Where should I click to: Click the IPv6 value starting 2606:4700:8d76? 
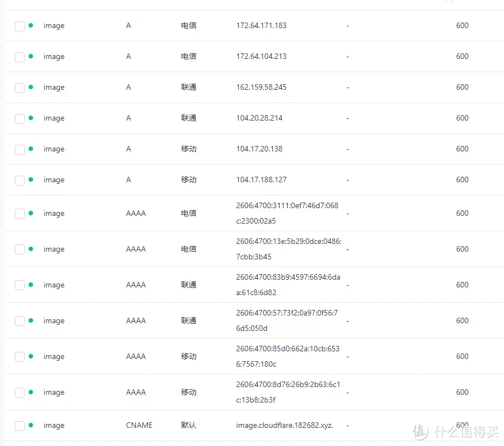pyautogui.click(x=288, y=392)
